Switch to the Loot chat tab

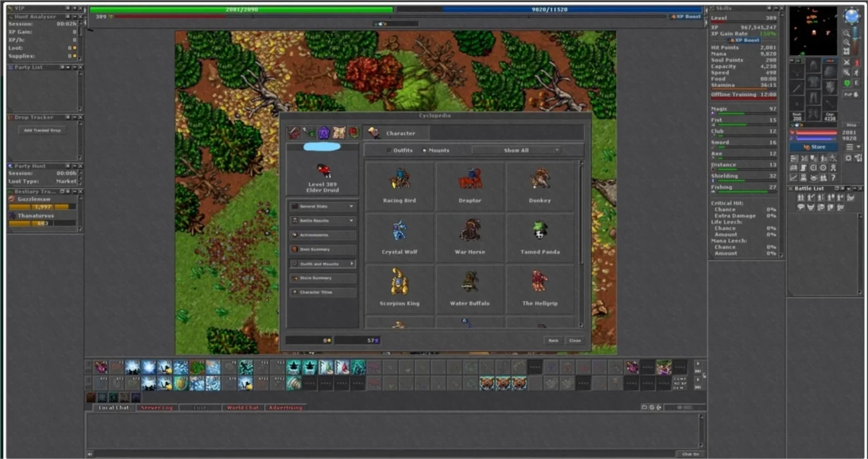(200, 408)
